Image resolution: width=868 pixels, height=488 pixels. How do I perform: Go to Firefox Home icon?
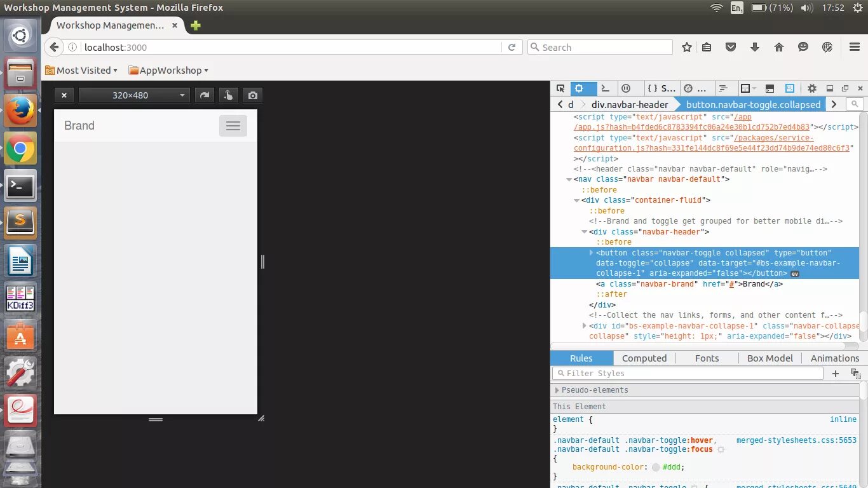click(x=779, y=47)
